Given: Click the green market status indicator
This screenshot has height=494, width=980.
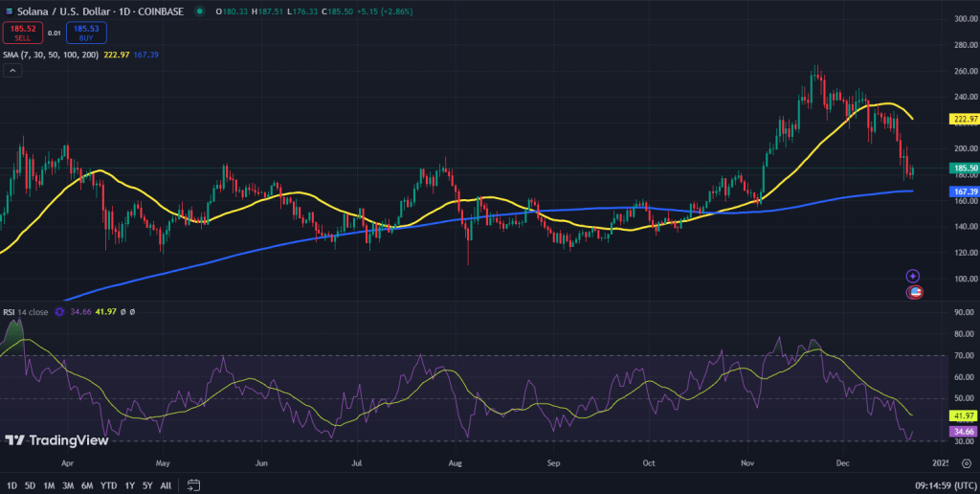Looking at the screenshot, I should tap(199, 11).
